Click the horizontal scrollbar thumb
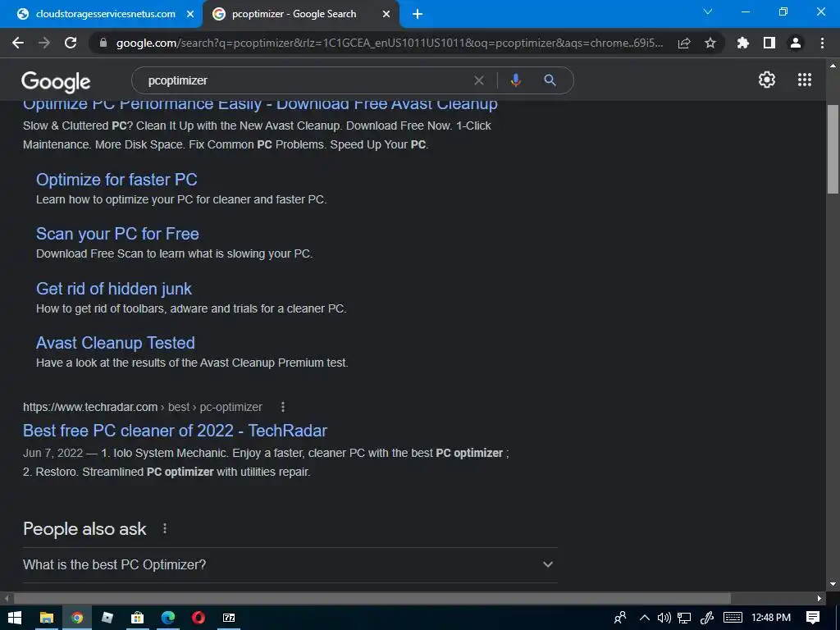The height and width of the screenshot is (630, 840). 372,598
